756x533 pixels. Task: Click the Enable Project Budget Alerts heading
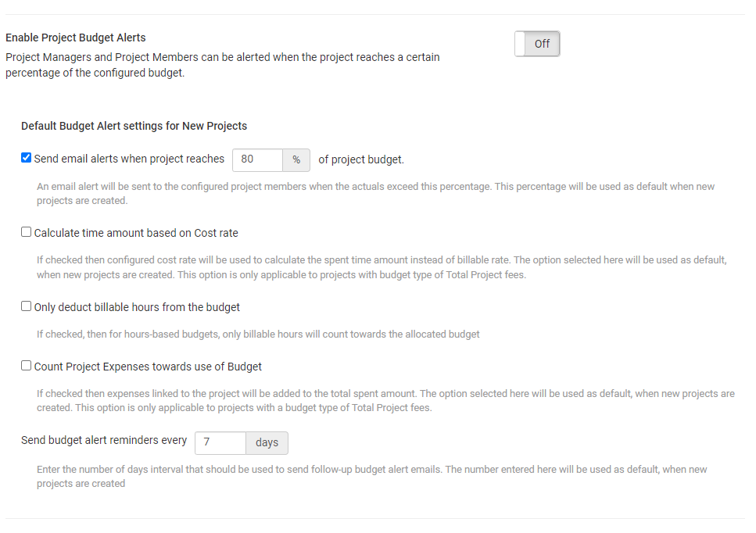click(76, 38)
